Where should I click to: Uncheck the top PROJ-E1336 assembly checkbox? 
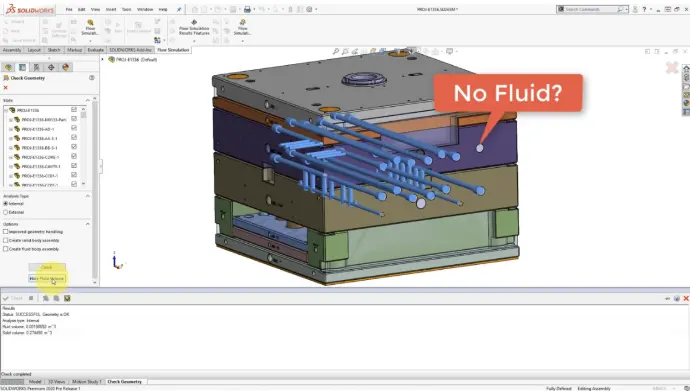coord(74,110)
